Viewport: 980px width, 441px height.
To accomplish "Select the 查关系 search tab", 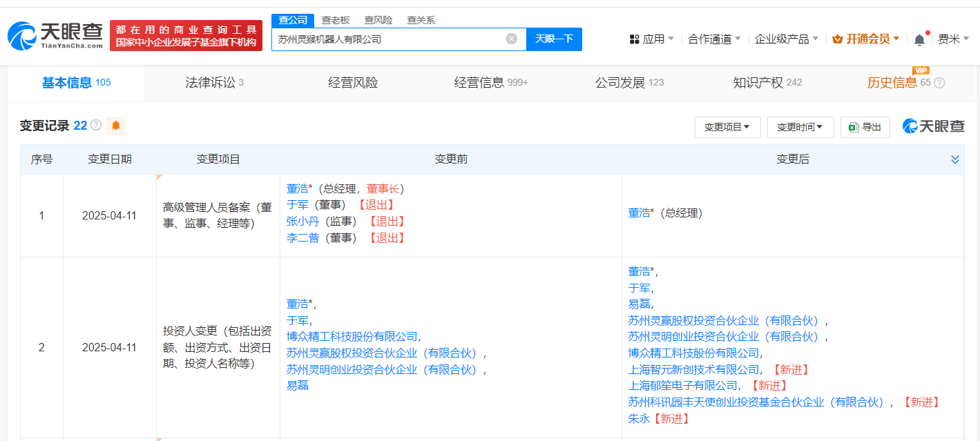I will 421,20.
